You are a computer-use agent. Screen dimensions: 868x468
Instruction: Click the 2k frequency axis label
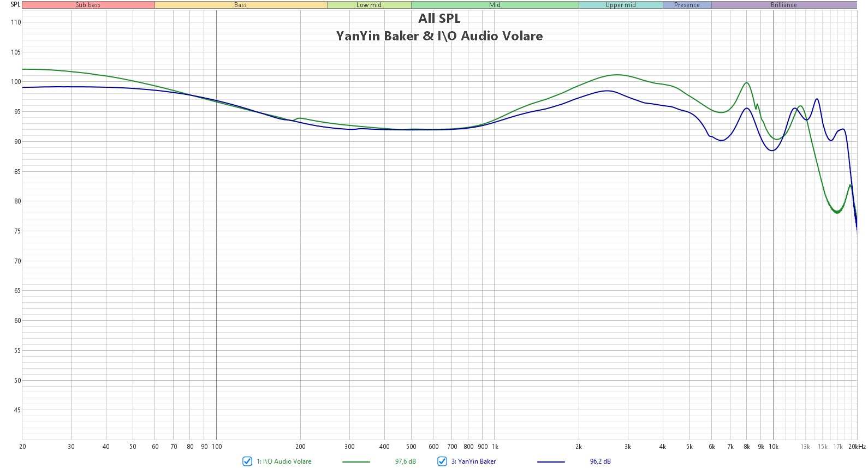(x=579, y=447)
